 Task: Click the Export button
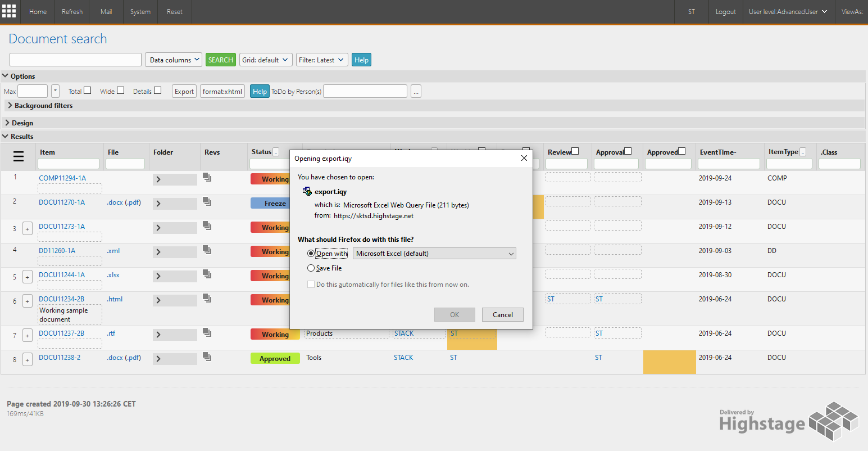[x=184, y=91]
